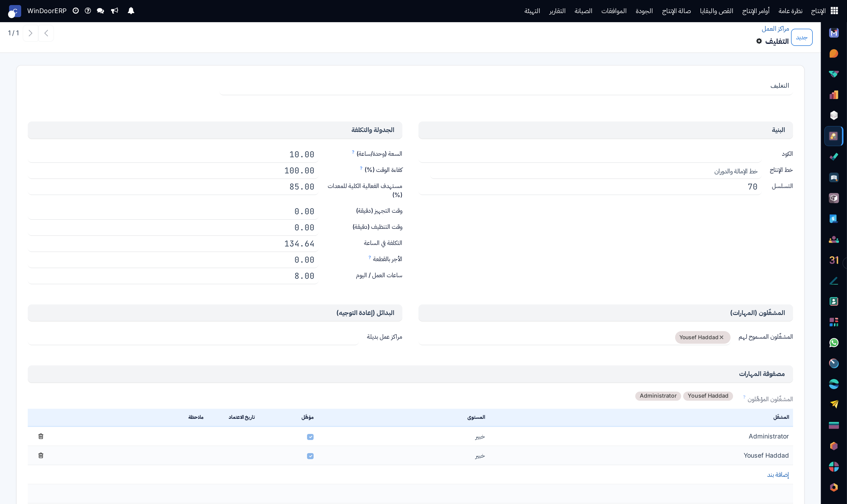Open the apps grid launcher icon
The width and height of the screenshot is (847, 504).
click(834, 11)
